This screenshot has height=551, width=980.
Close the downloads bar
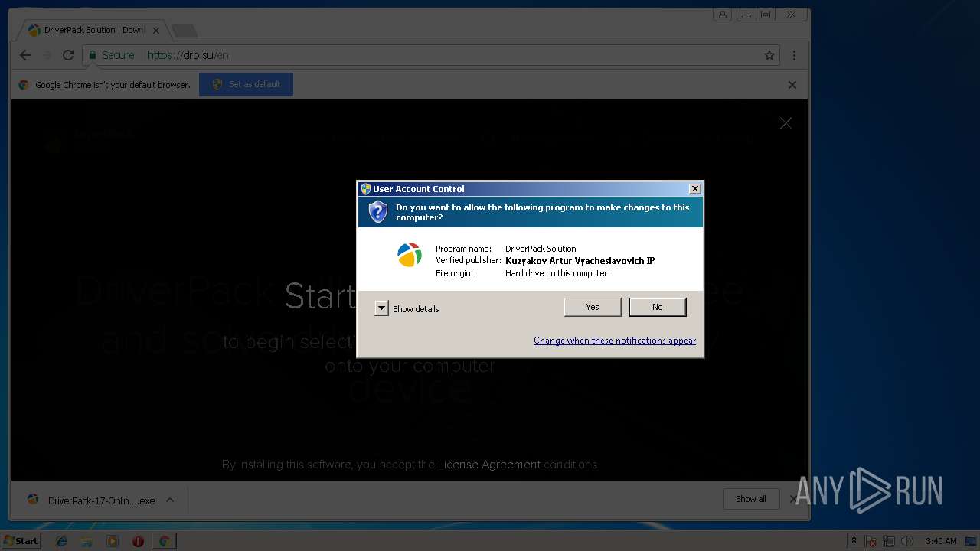(793, 499)
